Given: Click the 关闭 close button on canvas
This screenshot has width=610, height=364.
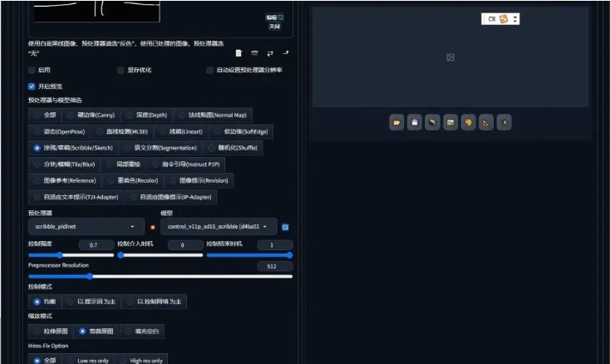Looking at the screenshot, I should 274,27.
